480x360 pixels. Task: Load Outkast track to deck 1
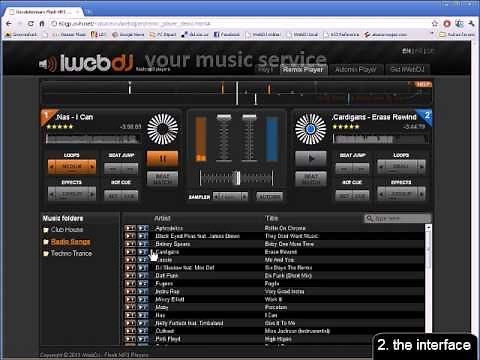(x=130, y=331)
